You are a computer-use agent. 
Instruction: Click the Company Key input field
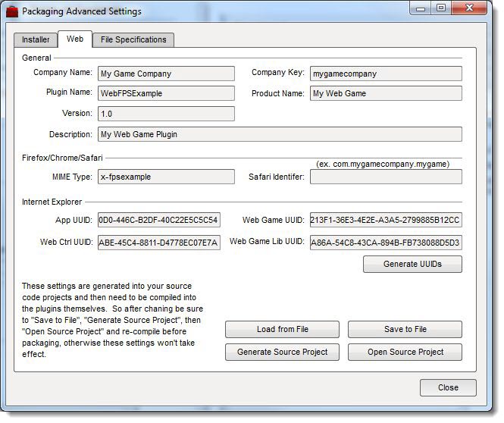tap(386, 74)
